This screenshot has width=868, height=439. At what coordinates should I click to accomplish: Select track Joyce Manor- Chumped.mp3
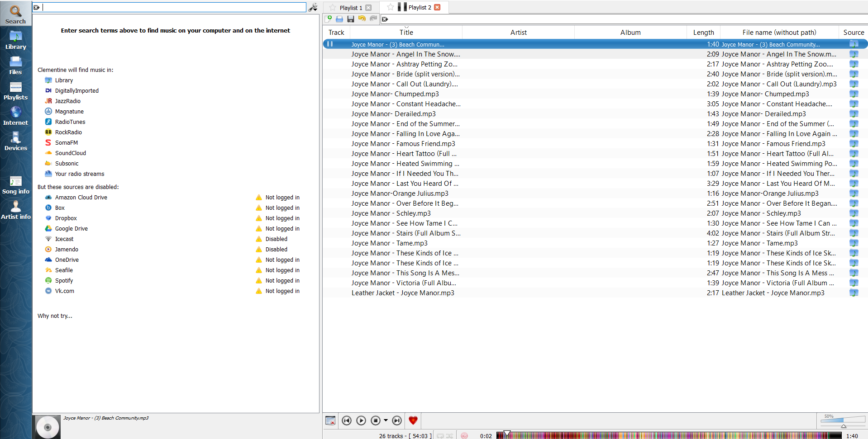point(595,94)
